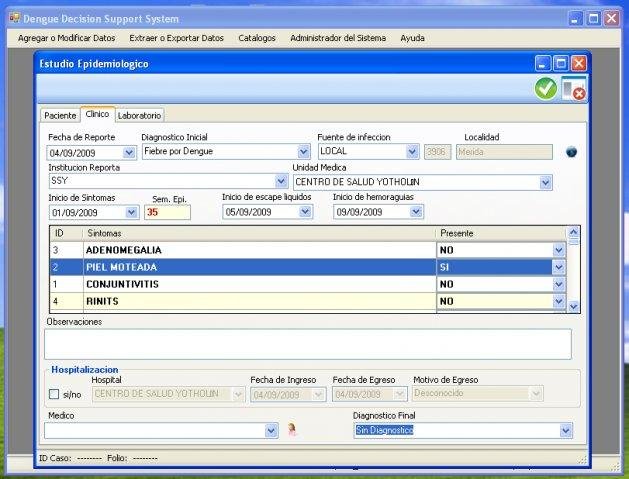Open the Catalogos menu
Image resolution: width=629 pixels, height=479 pixels.
(x=257, y=38)
